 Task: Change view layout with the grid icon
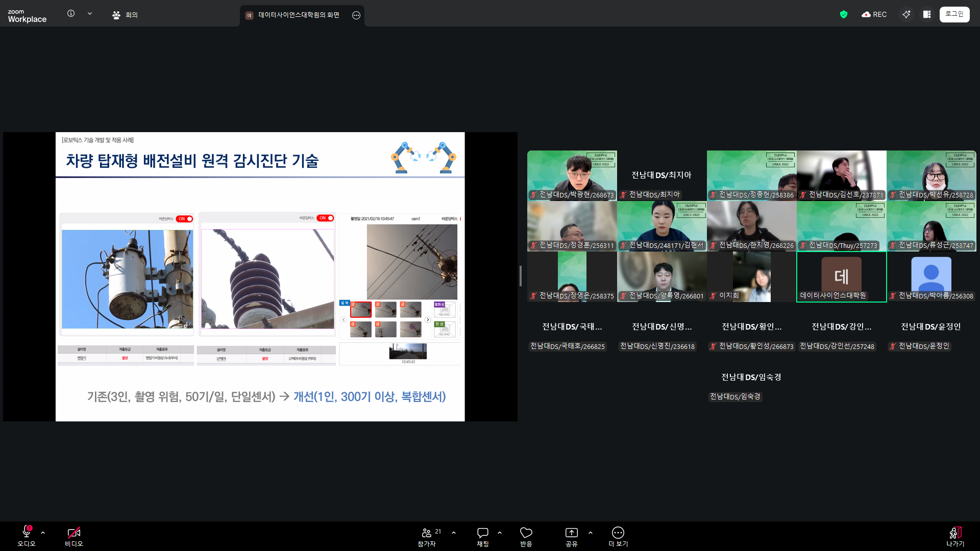927,14
